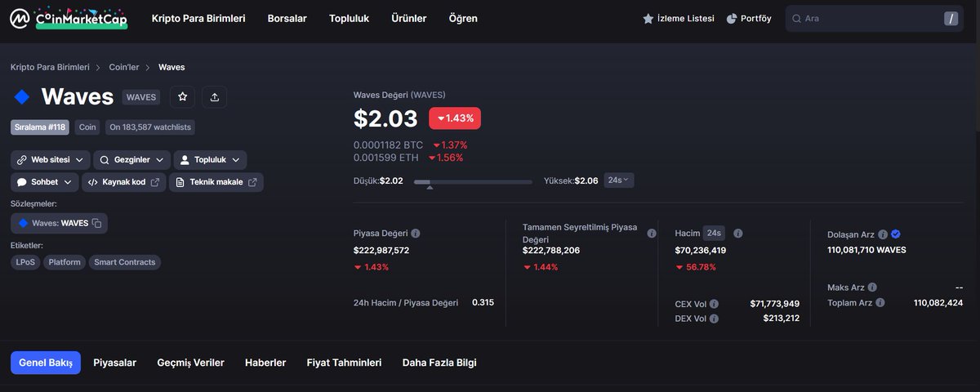Click the Sıralama #118 badge
Screen dimensions: 980x392
(40, 127)
